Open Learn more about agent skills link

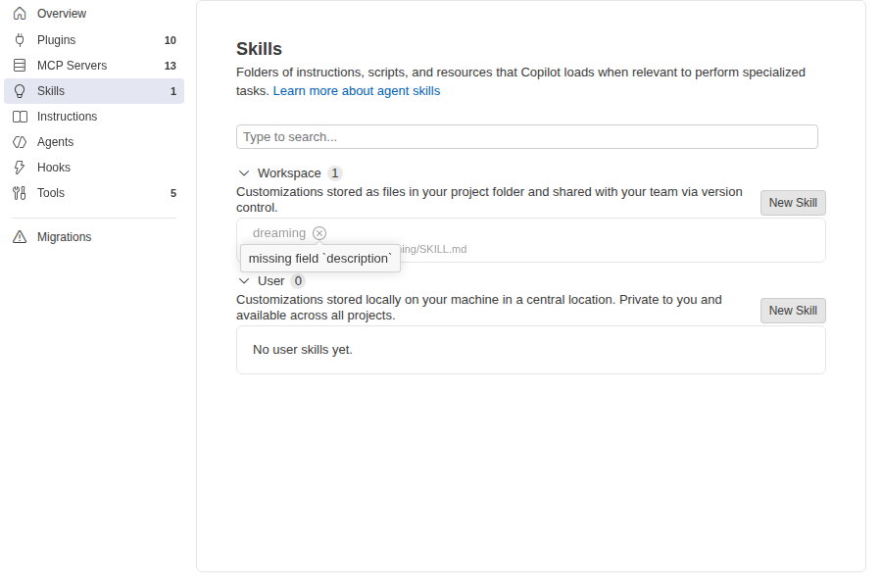(357, 91)
